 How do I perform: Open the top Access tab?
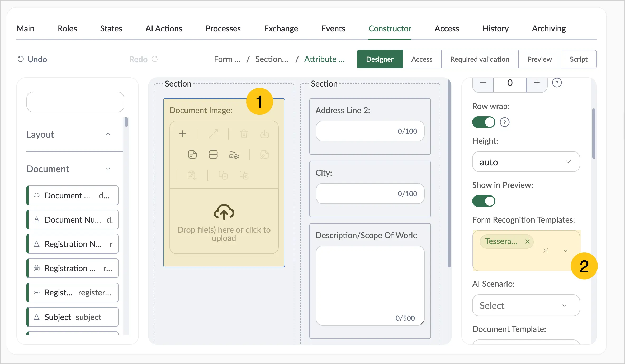(x=447, y=28)
